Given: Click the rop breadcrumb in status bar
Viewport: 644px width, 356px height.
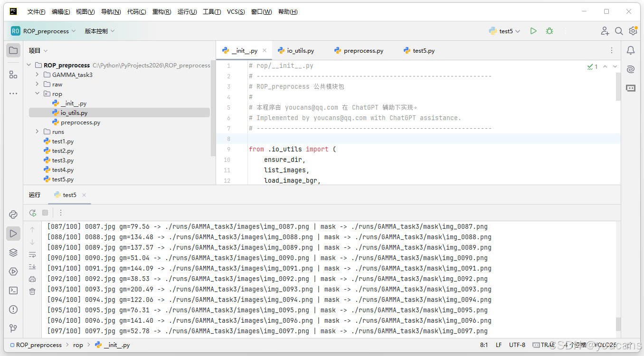Looking at the screenshot, I should [78, 345].
